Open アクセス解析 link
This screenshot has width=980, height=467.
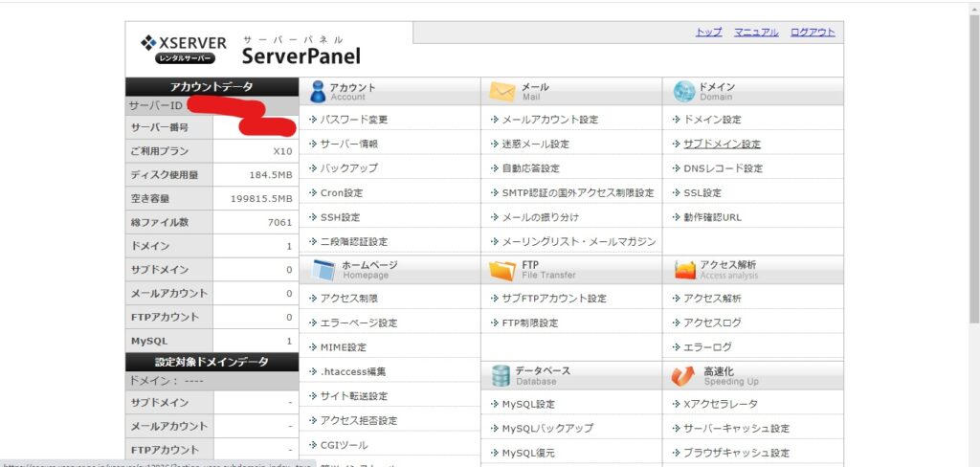pyautogui.click(x=712, y=299)
